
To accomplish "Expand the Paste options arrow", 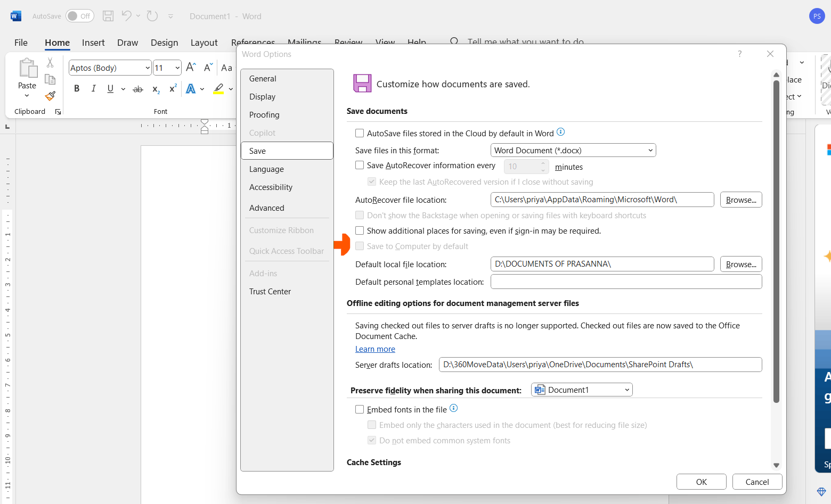I will pyautogui.click(x=27, y=96).
